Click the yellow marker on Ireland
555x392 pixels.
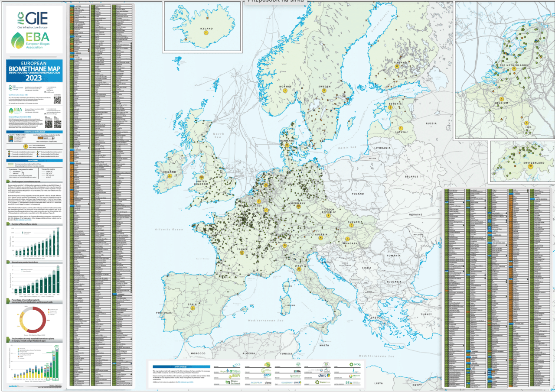170,176
